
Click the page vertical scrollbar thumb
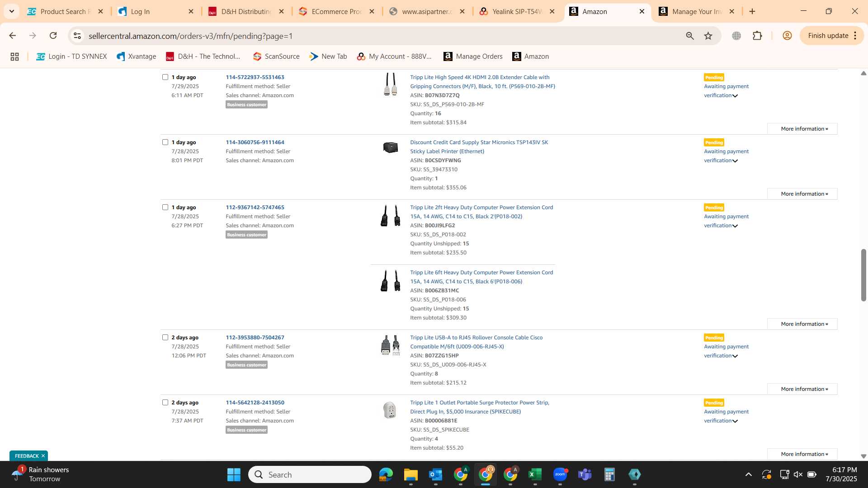(x=863, y=275)
